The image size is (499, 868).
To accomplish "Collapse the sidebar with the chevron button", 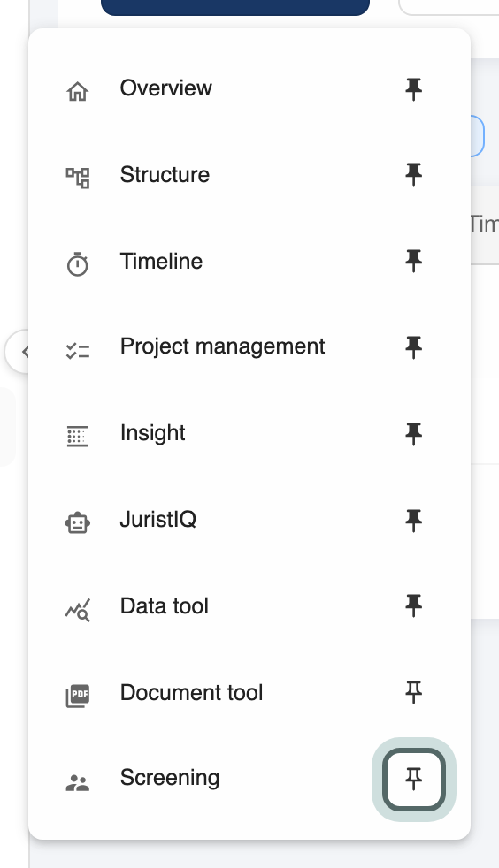I will [x=18, y=351].
